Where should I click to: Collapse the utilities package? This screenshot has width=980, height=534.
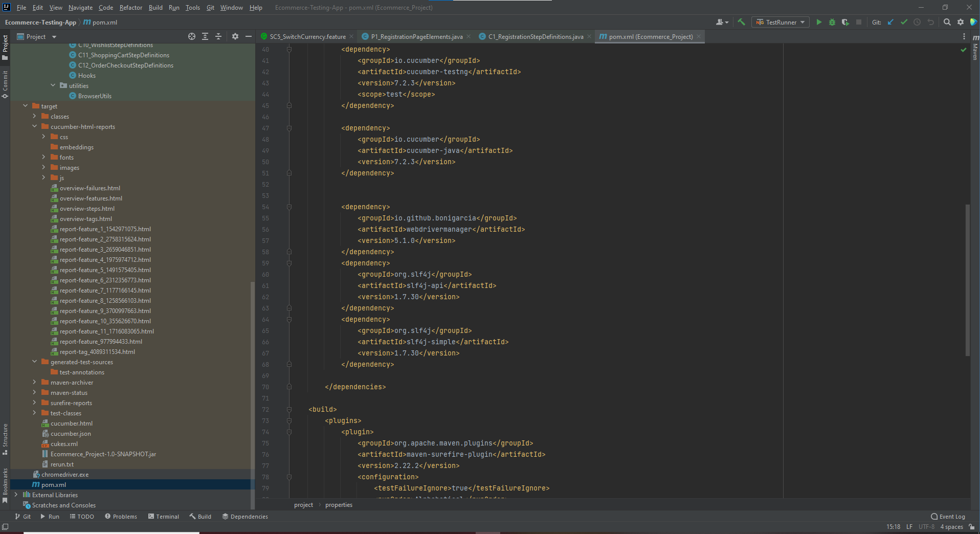[53, 85]
